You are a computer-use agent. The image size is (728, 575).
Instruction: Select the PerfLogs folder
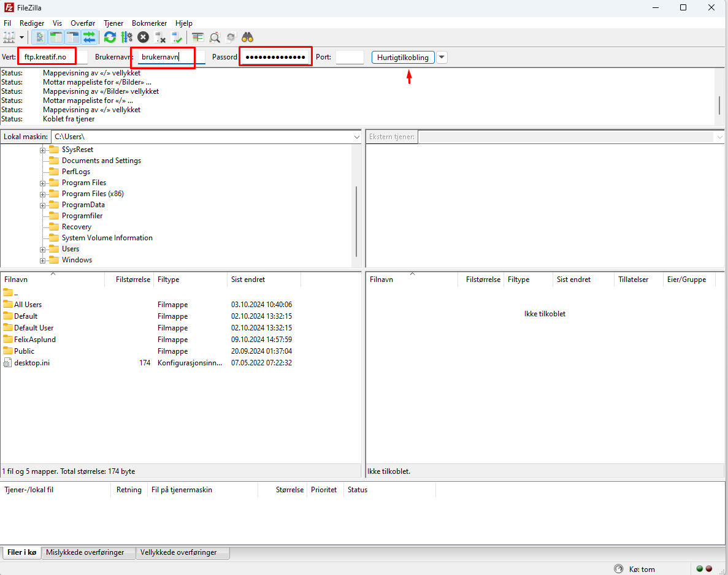coord(75,172)
